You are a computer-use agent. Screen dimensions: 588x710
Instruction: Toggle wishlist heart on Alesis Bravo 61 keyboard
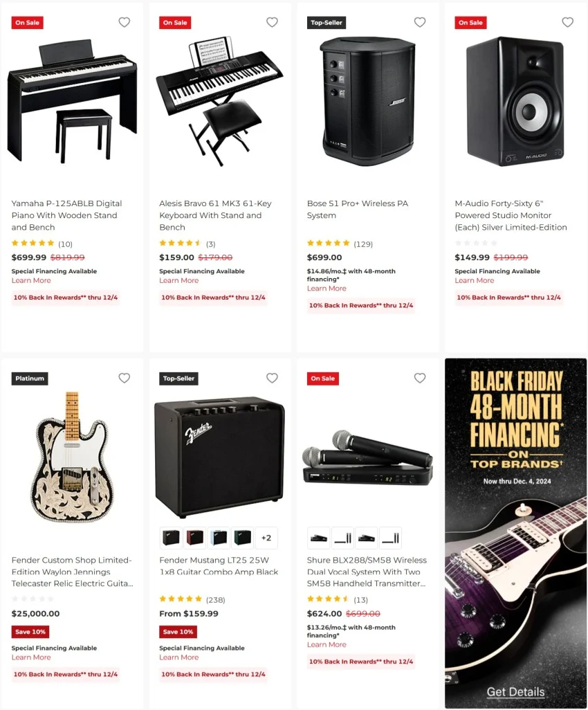pyautogui.click(x=272, y=22)
